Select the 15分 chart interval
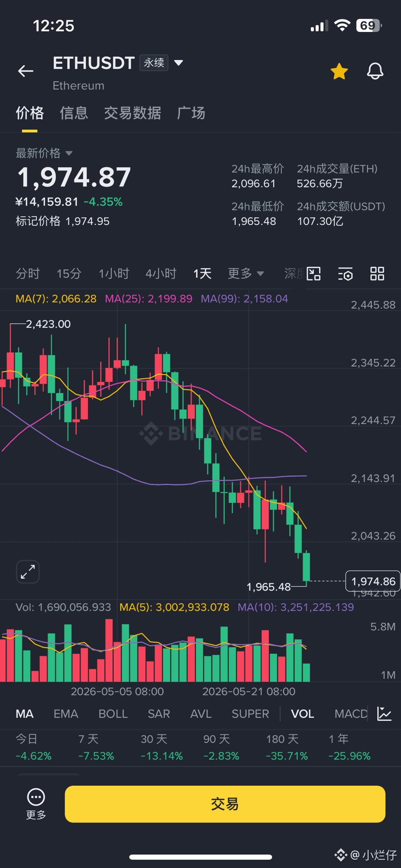 pos(69,274)
